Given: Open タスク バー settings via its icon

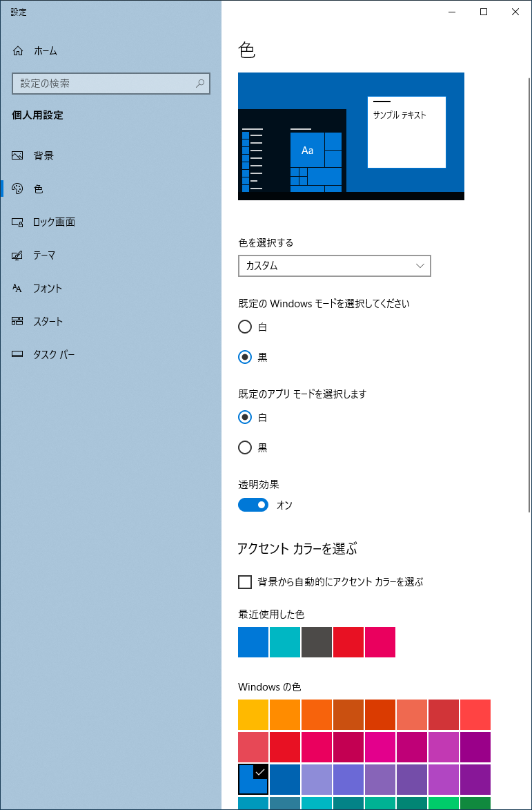Looking at the screenshot, I should [17, 354].
